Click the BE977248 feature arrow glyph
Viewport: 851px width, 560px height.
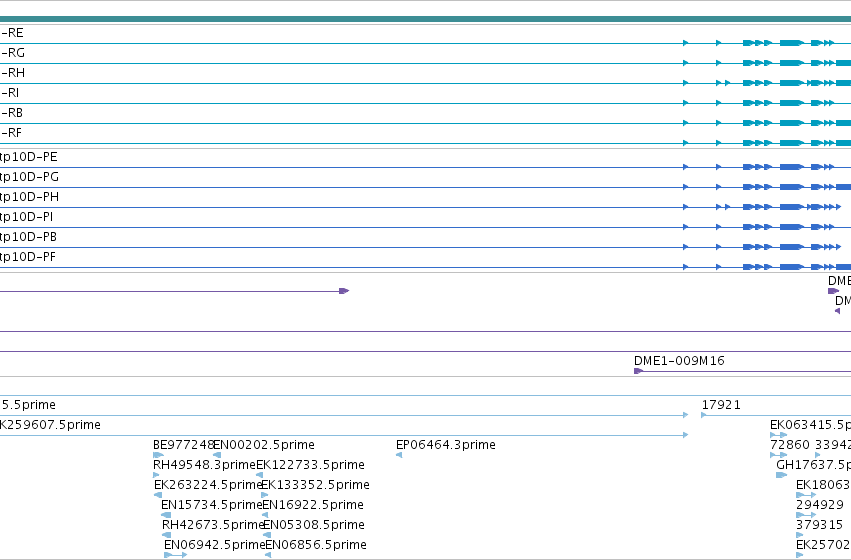158,455
